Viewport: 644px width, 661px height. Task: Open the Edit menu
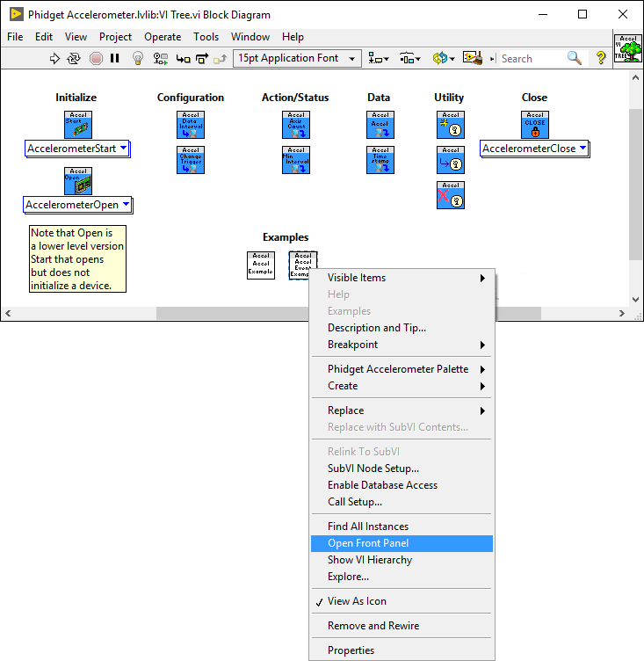[x=44, y=37]
